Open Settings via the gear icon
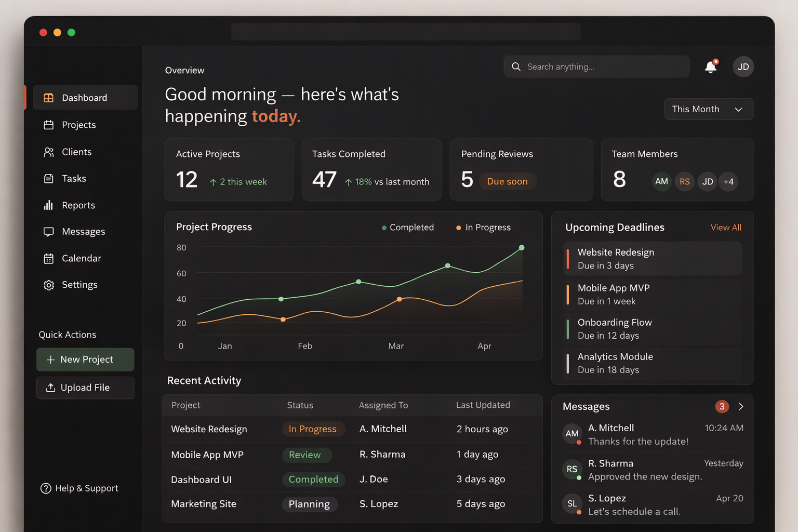Image resolution: width=798 pixels, height=532 pixels. click(49, 285)
